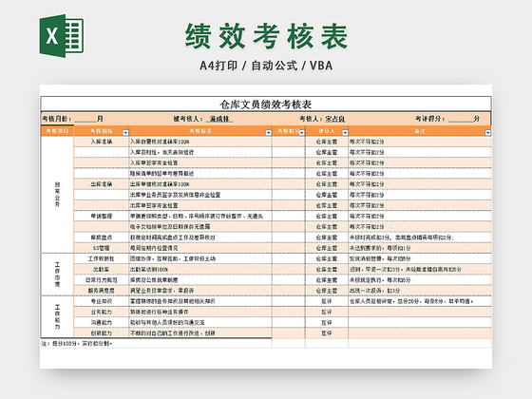Open the 考核扣分 column filter dropdown
The height and width of the screenshot is (399, 532).
click(302, 133)
